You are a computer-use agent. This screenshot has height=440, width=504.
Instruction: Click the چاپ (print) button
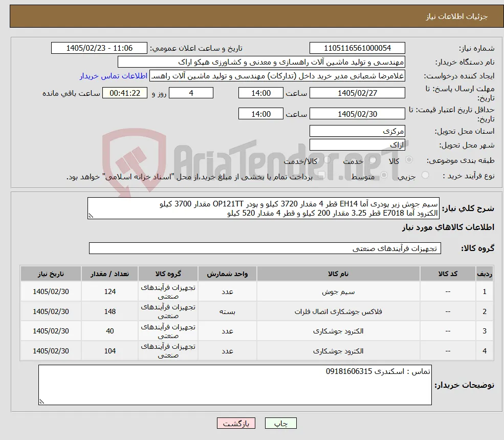[280, 423]
